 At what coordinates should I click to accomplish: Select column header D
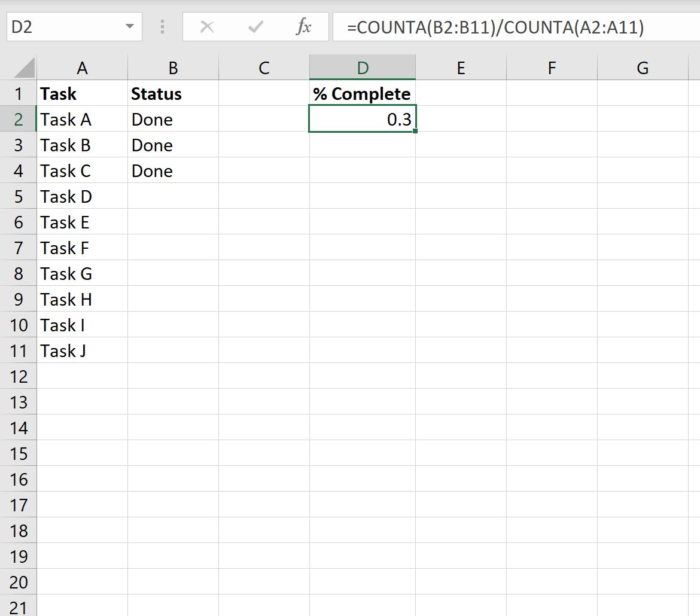coord(362,66)
